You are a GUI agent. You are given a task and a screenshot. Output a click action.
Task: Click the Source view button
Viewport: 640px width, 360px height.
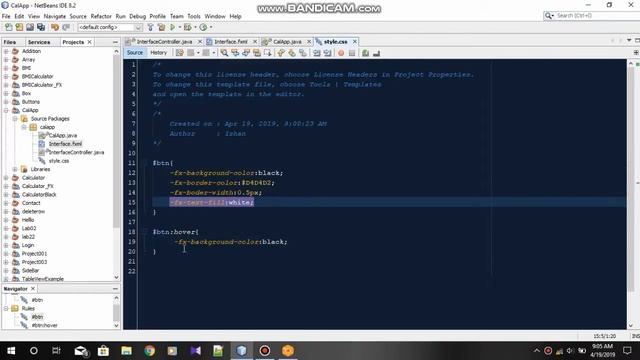point(135,53)
